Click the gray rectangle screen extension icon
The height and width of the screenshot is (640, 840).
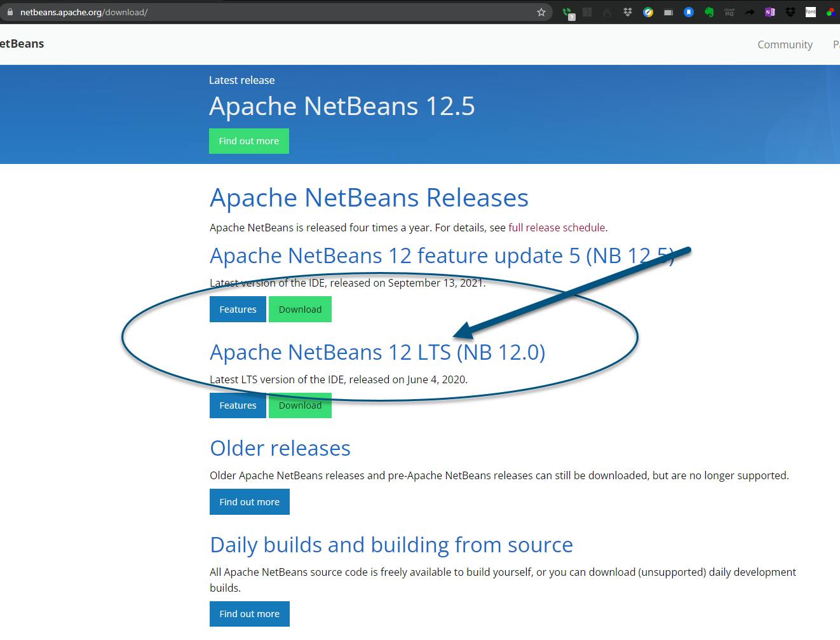pyautogui.click(x=668, y=12)
